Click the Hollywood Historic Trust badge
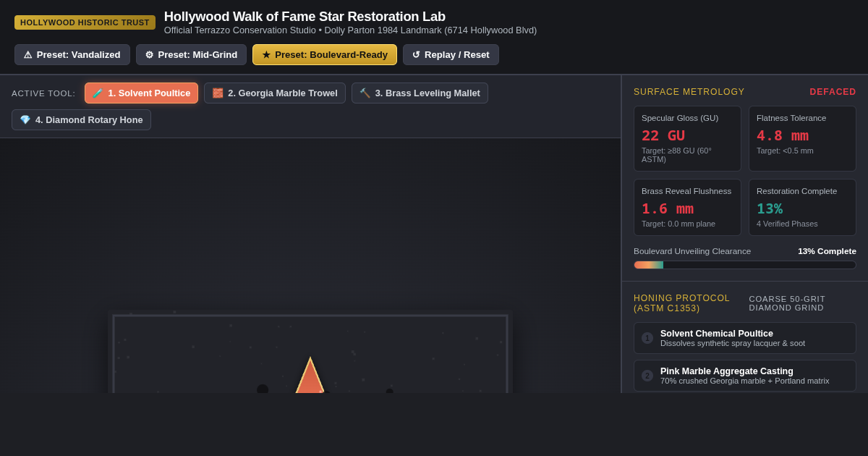Screen dimensions: 868x456 pyautogui.click(x=85, y=22)
